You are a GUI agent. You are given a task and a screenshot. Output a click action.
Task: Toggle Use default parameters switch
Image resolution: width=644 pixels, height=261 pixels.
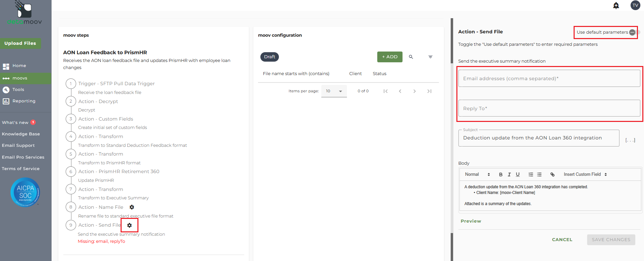[635, 32]
